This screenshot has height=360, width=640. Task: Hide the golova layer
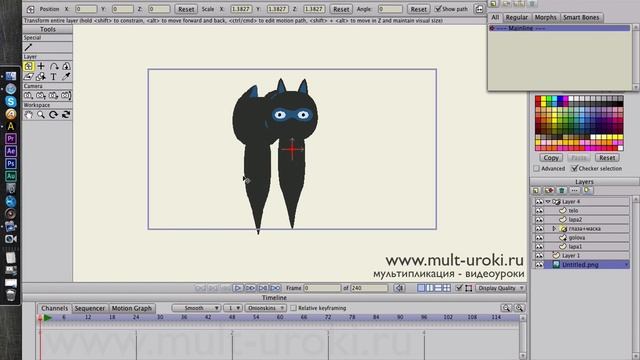539,238
